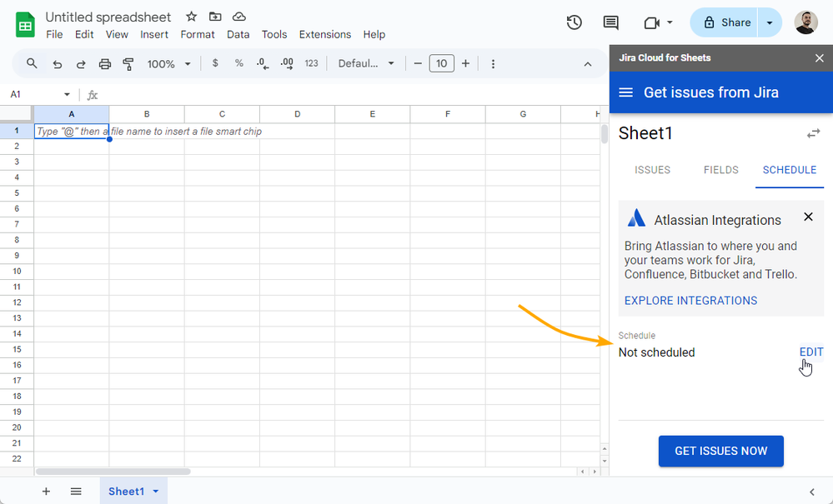Decrease decimal places
Screen dimensions: 833x504
263,63
